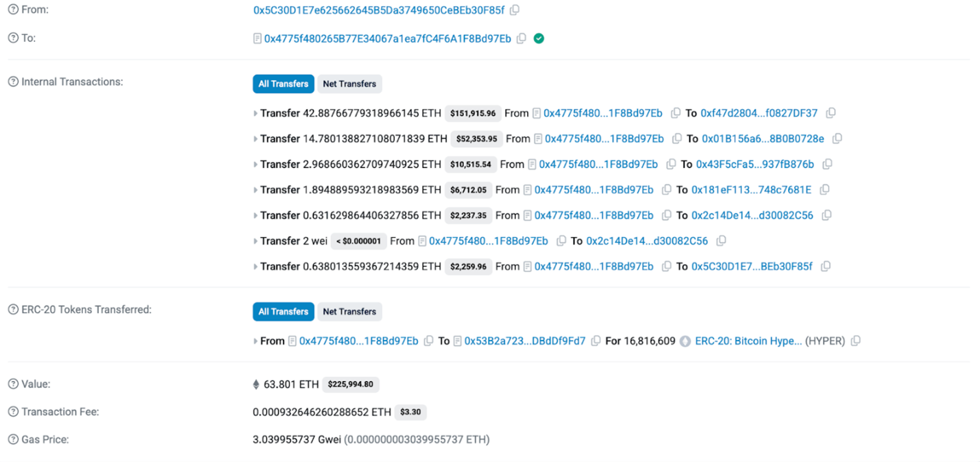Copy recipient address 0xf47d2804...f0827DF37
The width and height of the screenshot is (980, 462).
831,113
